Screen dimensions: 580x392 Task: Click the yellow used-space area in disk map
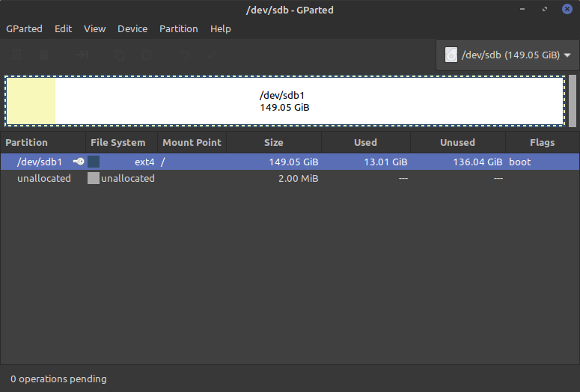[x=31, y=101]
